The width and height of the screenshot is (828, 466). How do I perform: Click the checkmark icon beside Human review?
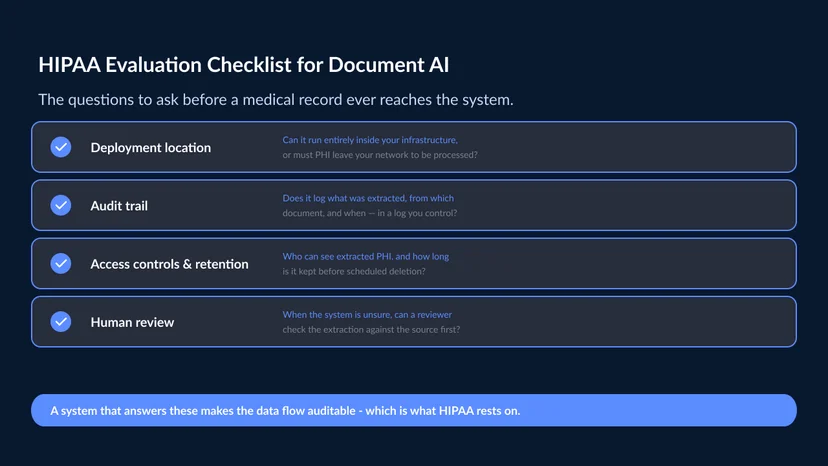61,321
